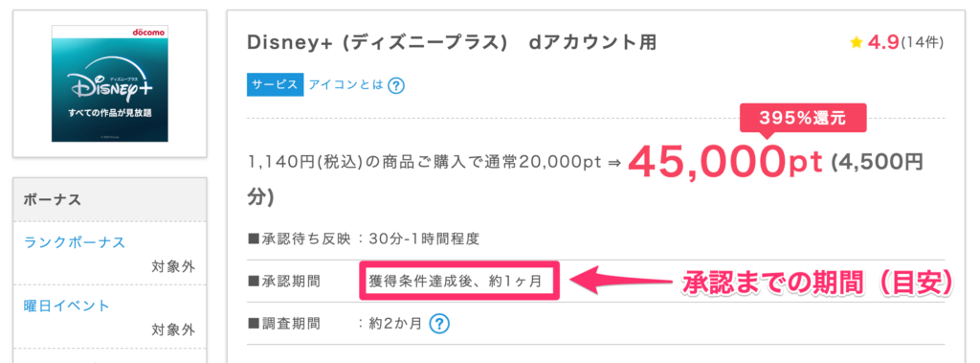Open the アイコンとは link
The width and height of the screenshot is (980, 363).
pos(345,85)
